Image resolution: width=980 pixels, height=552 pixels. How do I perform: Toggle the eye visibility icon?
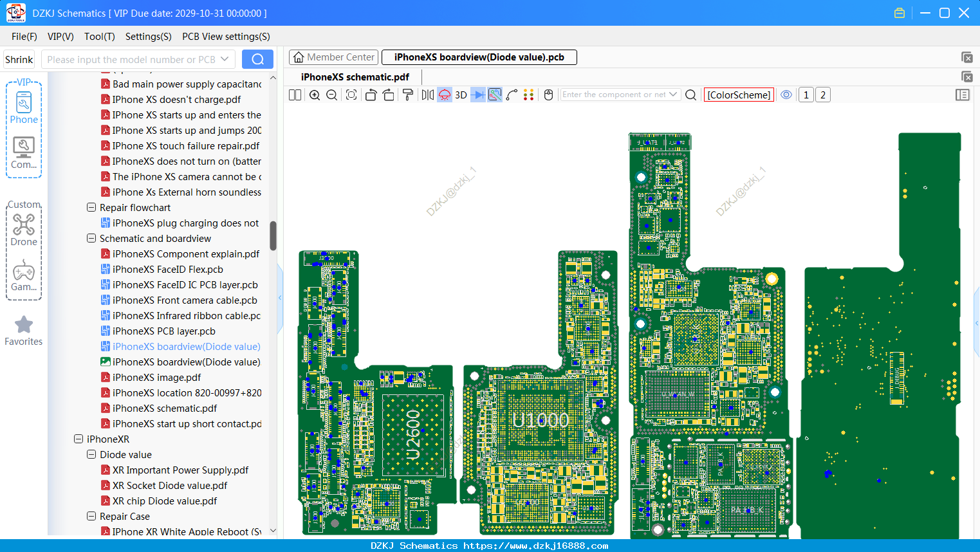coord(786,95)
